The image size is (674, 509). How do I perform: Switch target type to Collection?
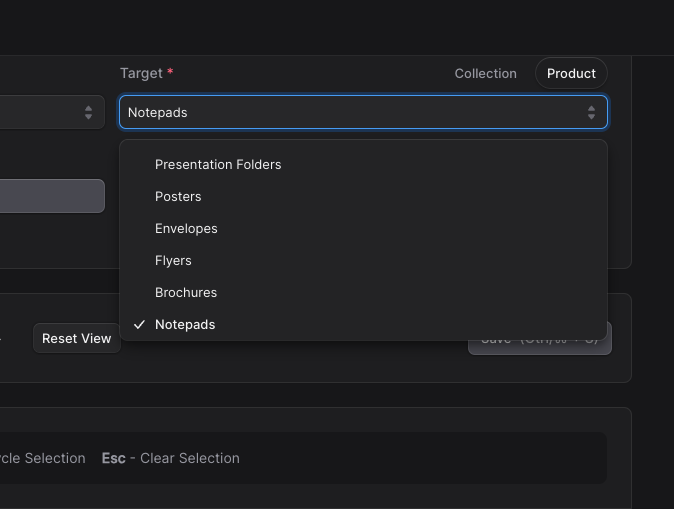click(x=486, y=74)
